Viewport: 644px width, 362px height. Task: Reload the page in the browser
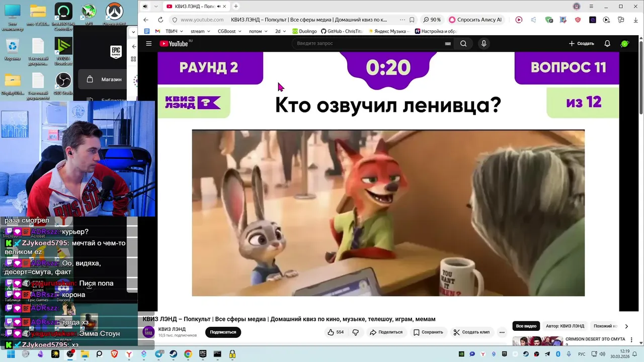pos(160,20)
